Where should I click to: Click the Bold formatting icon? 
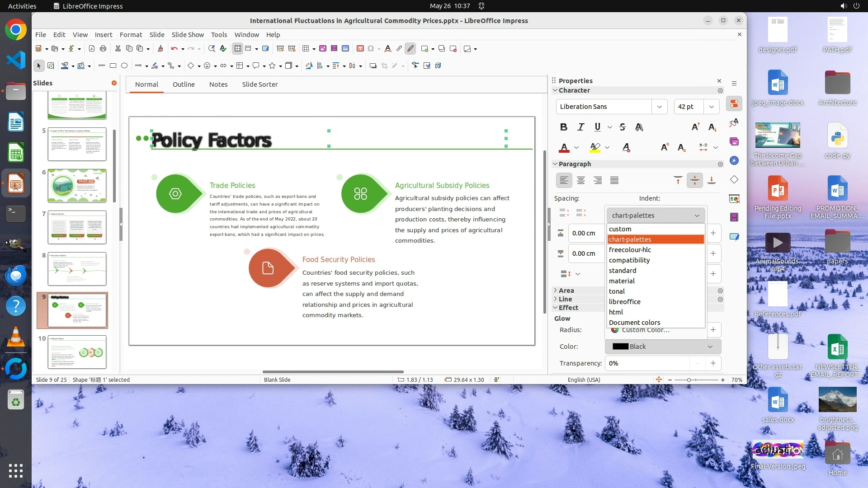pyautogui.click(x=563, y=127)
